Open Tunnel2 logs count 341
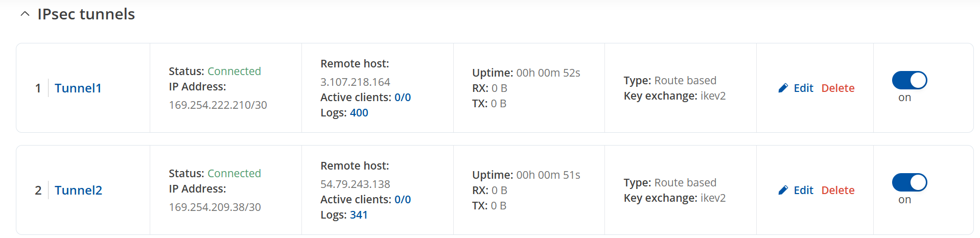 [359, 215]
